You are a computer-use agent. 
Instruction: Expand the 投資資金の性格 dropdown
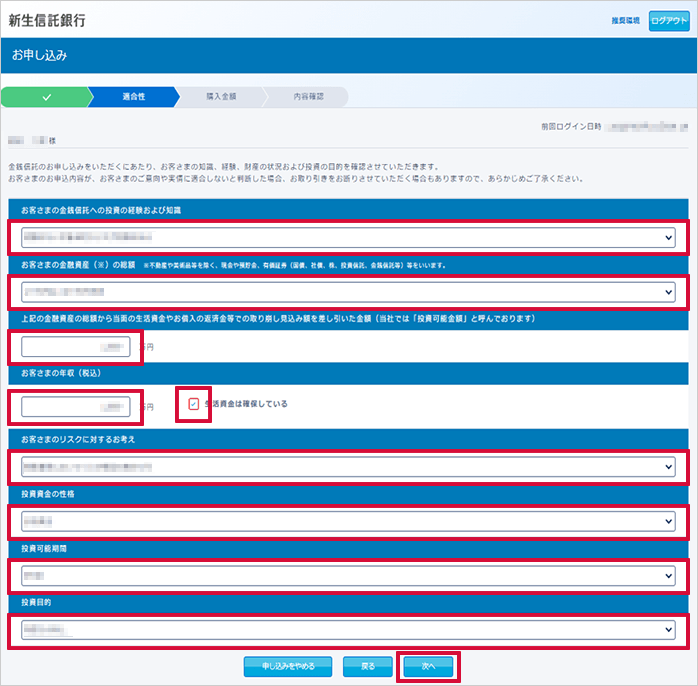[348, 522]
